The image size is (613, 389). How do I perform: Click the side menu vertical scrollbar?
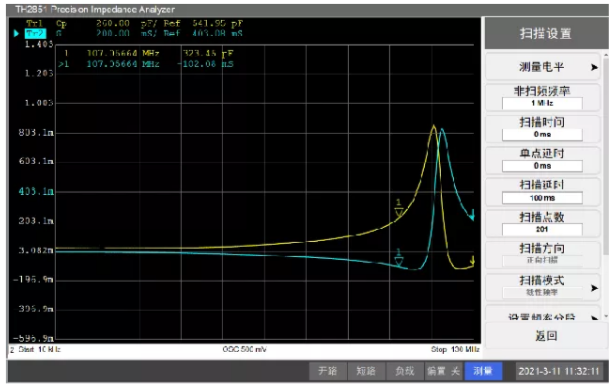pyautogui.click(x=606, y=156)
